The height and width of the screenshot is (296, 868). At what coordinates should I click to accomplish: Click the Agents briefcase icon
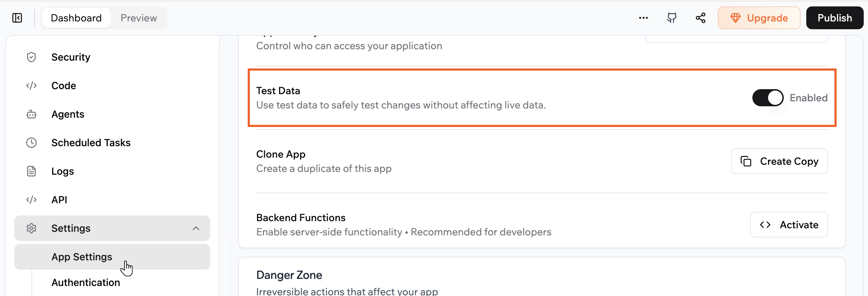31,114
